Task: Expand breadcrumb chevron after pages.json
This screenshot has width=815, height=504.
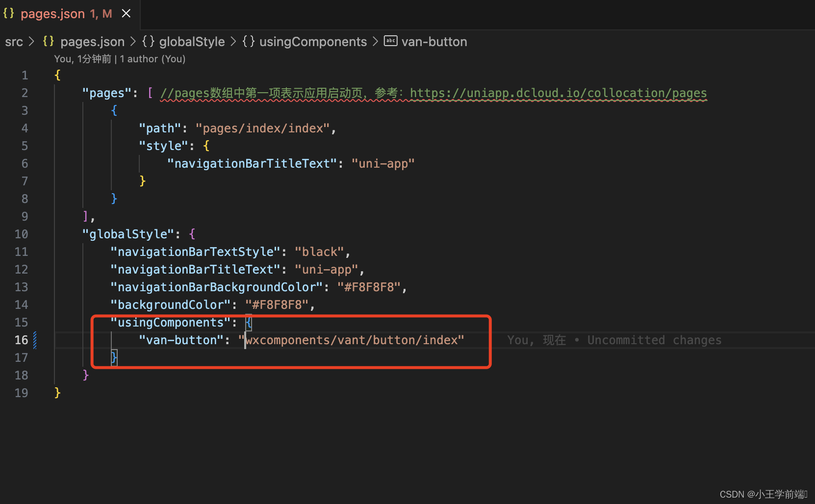Action: tap(133, 42)
